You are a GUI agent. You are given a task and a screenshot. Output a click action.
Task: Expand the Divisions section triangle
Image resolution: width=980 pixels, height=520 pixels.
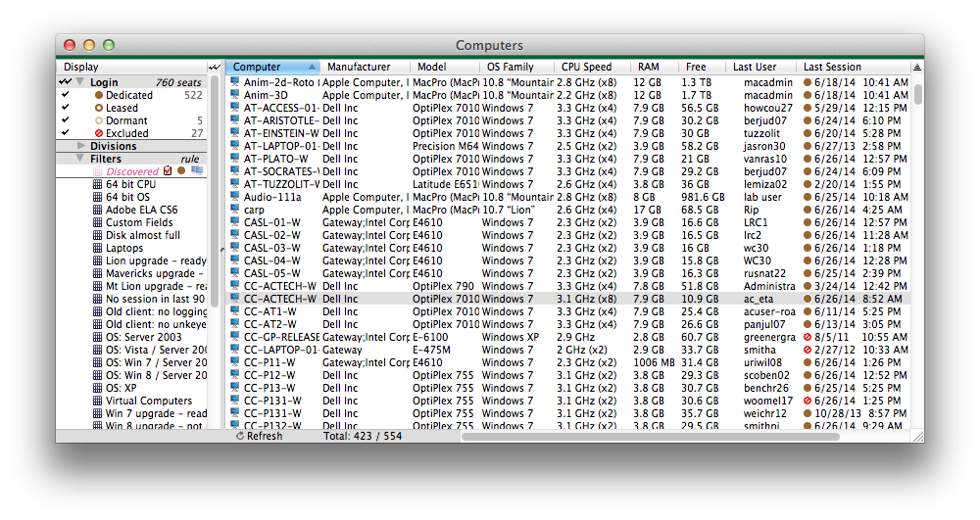click(80, 146)
